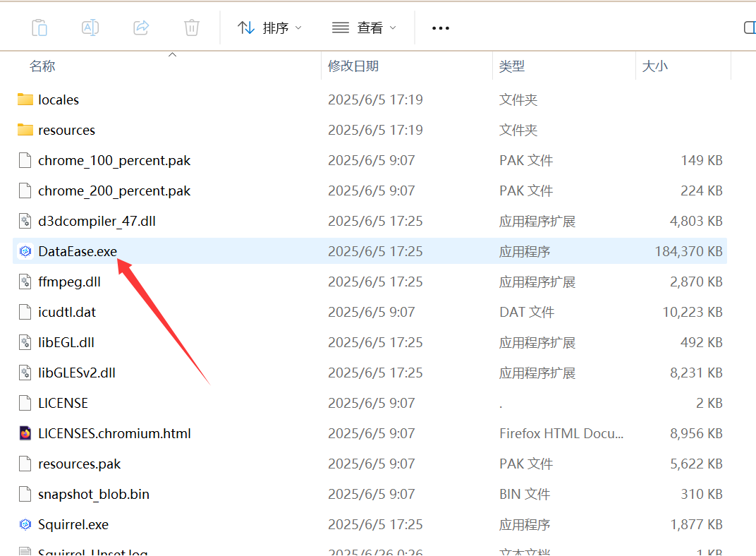Select the ffmpeg.dll file name
The height and width of the screenshot is (556, 756).
point(69,282)
